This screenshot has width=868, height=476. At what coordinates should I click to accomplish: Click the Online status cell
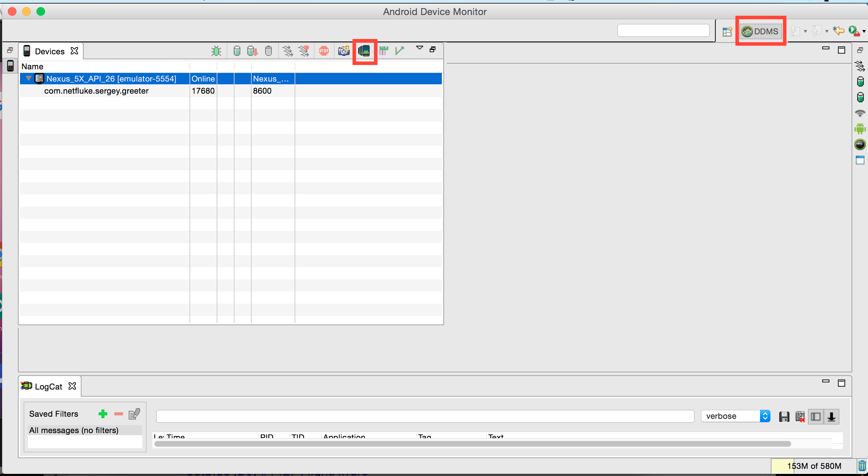pyautogui.click(x=203, y=79)
